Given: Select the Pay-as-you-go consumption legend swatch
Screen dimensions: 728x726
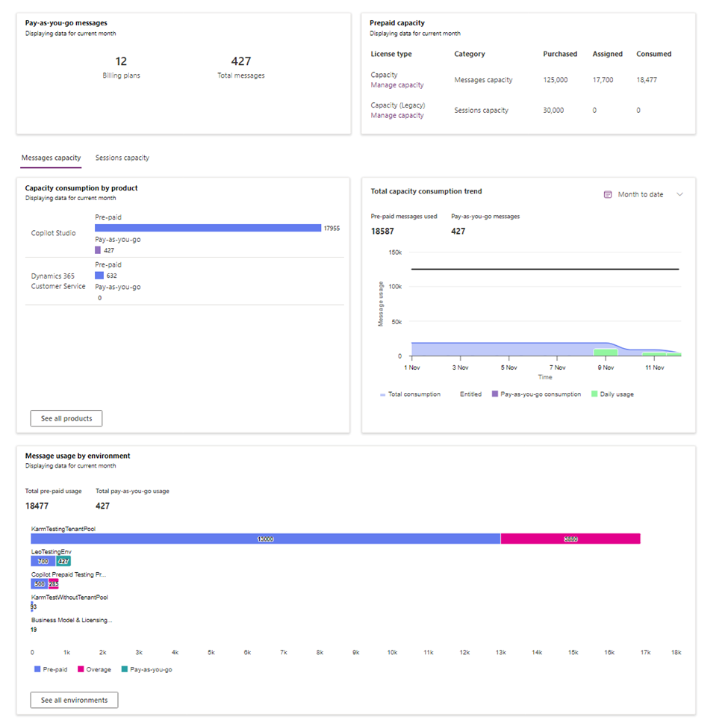Looking at the screenshot, I should (495, 394).
